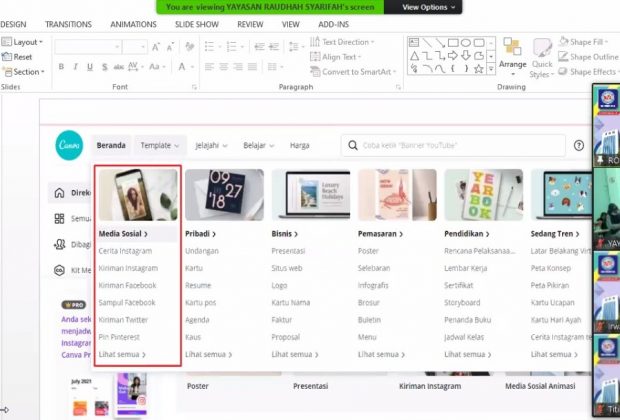Viewport: 620px width, 420px height.
Task: Click the Canva home icon in sidebar
Action: pyautogui.click(x=59, y=193)
